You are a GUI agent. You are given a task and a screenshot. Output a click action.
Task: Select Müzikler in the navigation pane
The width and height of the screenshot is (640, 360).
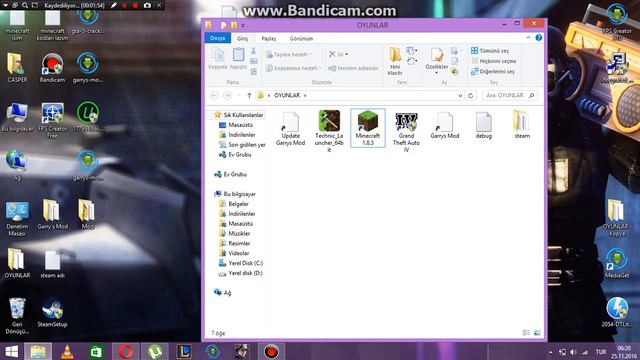click(235, 233)
